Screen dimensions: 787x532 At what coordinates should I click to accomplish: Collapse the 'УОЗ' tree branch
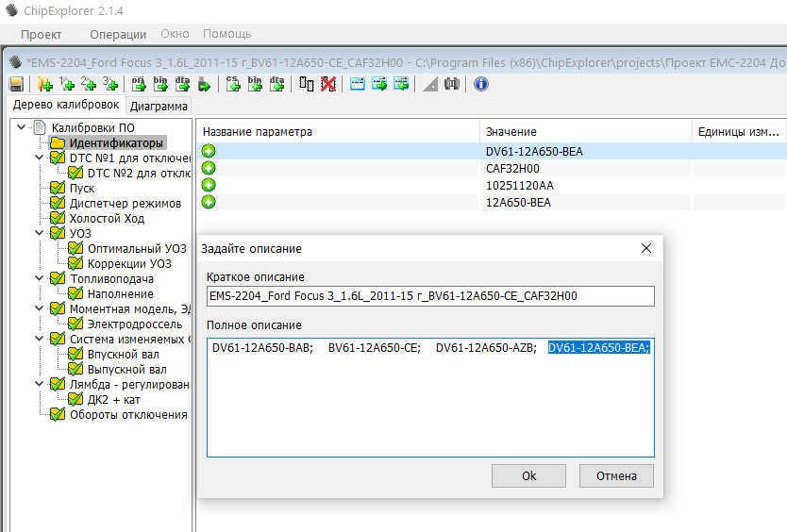[x=39, y=234]
